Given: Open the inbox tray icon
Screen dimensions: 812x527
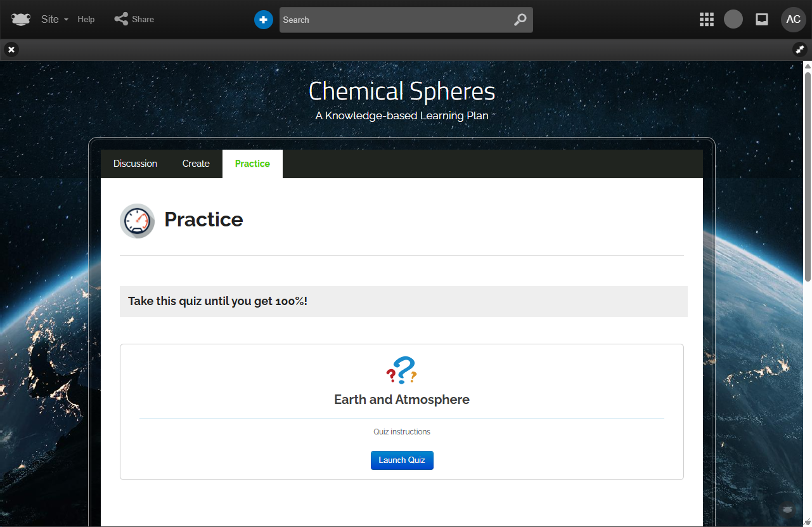Looking at the screenshot, I should click(762, 20).
